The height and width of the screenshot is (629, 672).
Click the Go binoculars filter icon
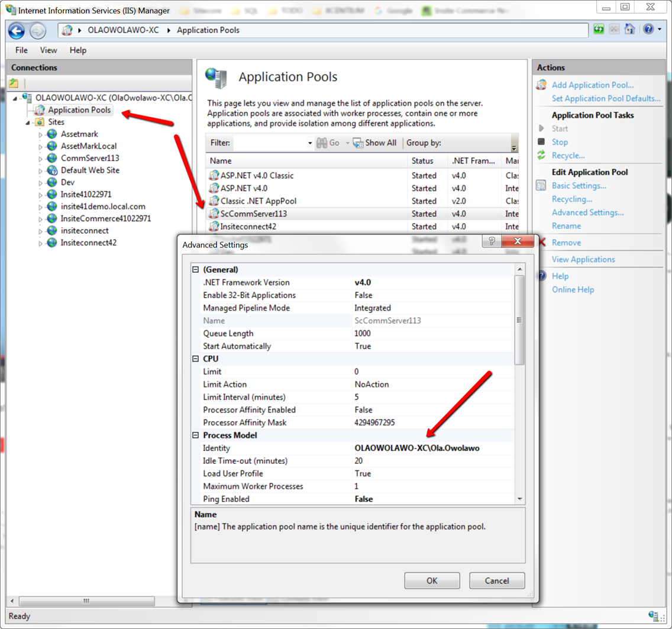click(321, 143)
